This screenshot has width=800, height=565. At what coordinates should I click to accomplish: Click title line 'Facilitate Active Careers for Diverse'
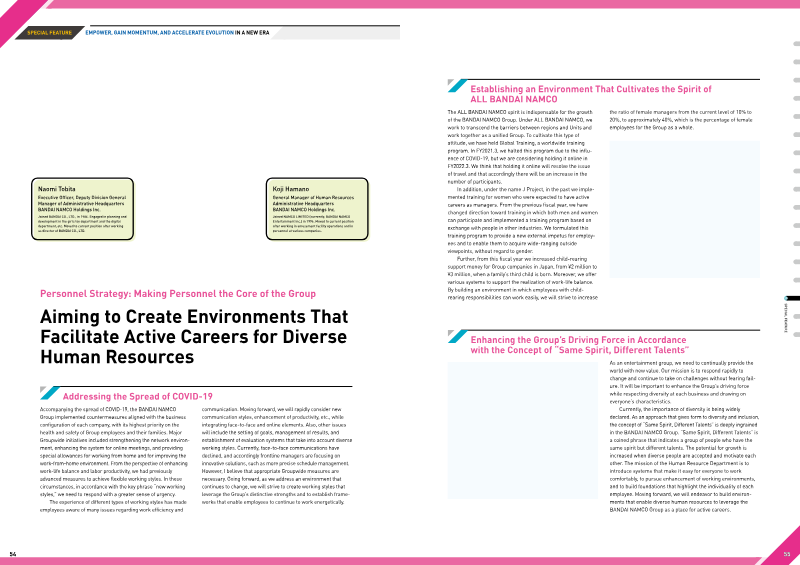click(193, 337)
